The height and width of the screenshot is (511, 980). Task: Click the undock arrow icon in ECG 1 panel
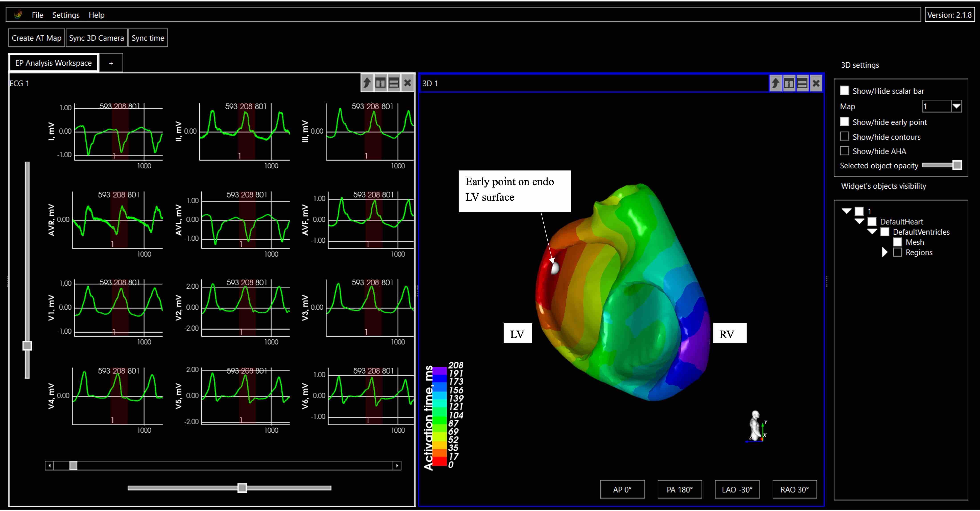(367, 83)
